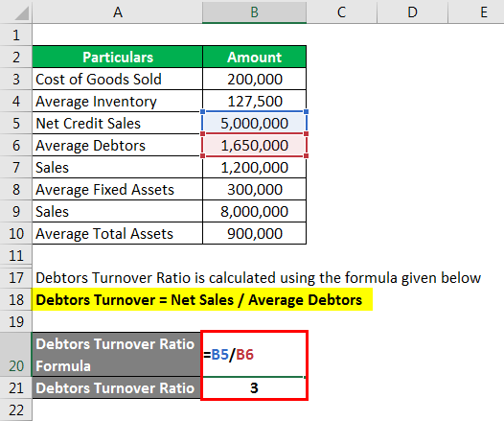Viewport: 504px width, 421px height.
Task: Select row 20 header
Action: click(x=16, y=355)
